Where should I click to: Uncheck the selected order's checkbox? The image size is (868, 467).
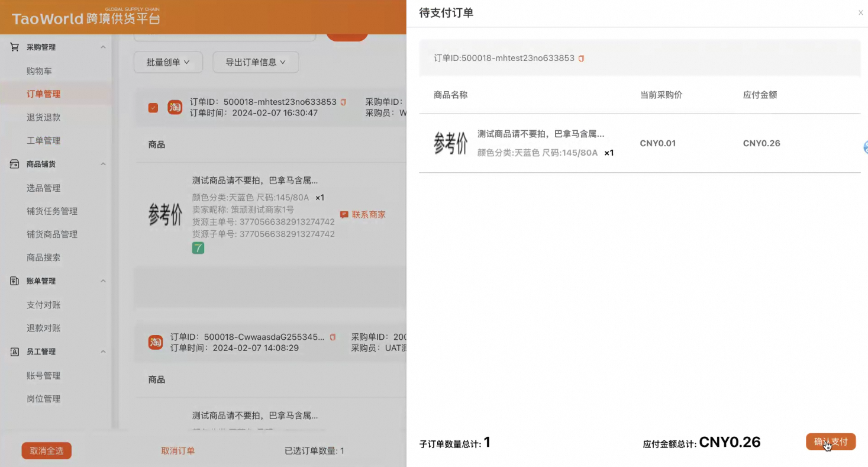(x=153, y=107)
